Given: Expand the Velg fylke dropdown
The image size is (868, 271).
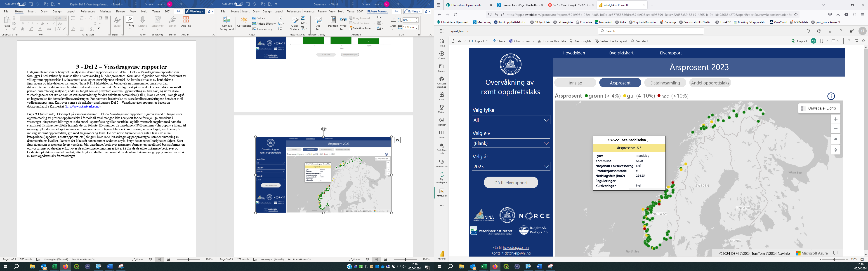Looking at the screenshot, I should coord(511,120).
